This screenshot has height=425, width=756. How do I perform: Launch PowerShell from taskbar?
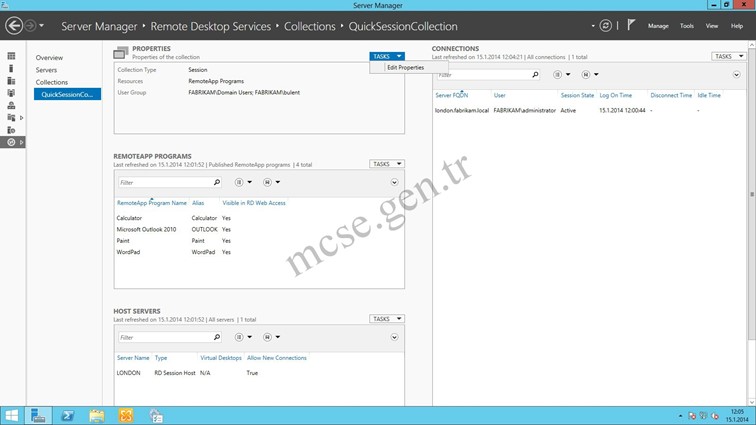point(68,416)
